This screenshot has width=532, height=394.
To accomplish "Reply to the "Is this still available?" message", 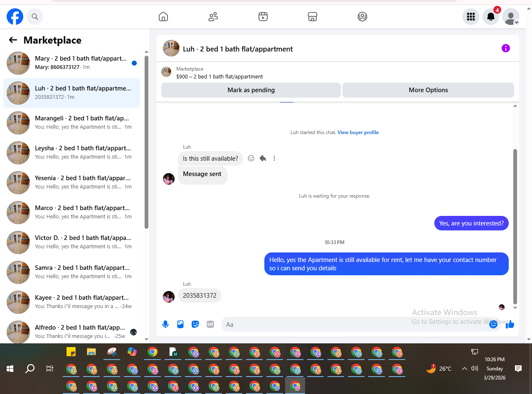I will click(263, 158).
